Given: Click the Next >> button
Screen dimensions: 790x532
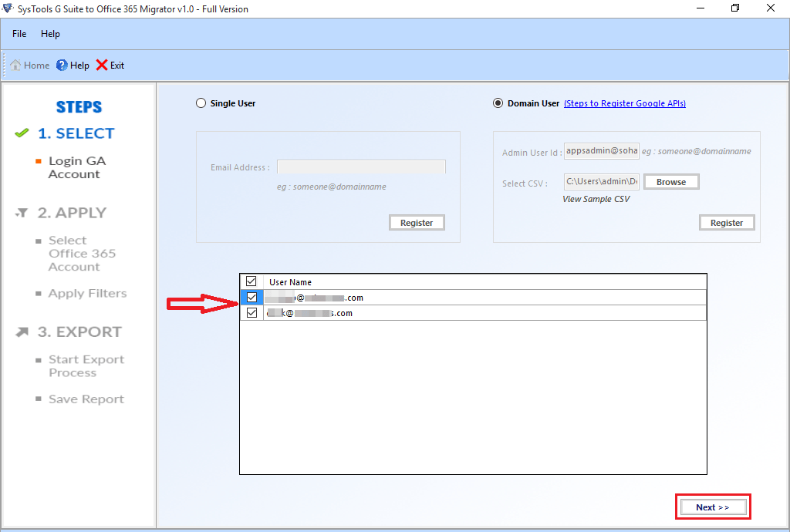Looking at the screenshot, I should tap(713, 507).
